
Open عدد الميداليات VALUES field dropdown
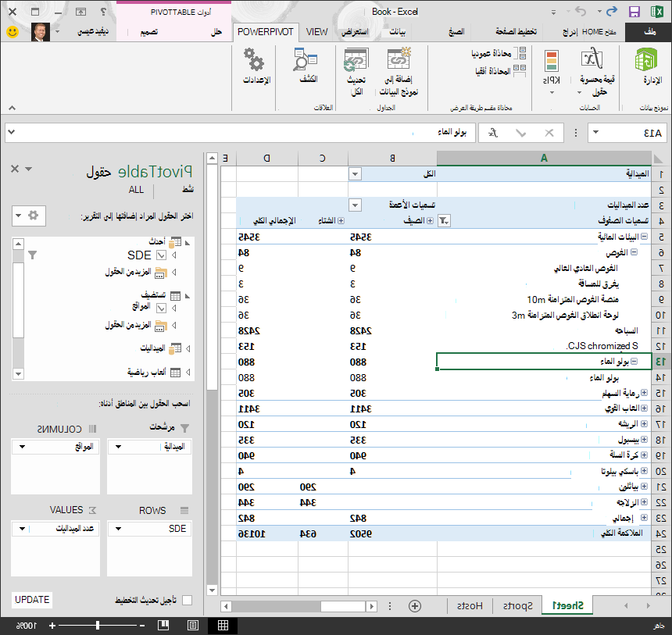23,529
